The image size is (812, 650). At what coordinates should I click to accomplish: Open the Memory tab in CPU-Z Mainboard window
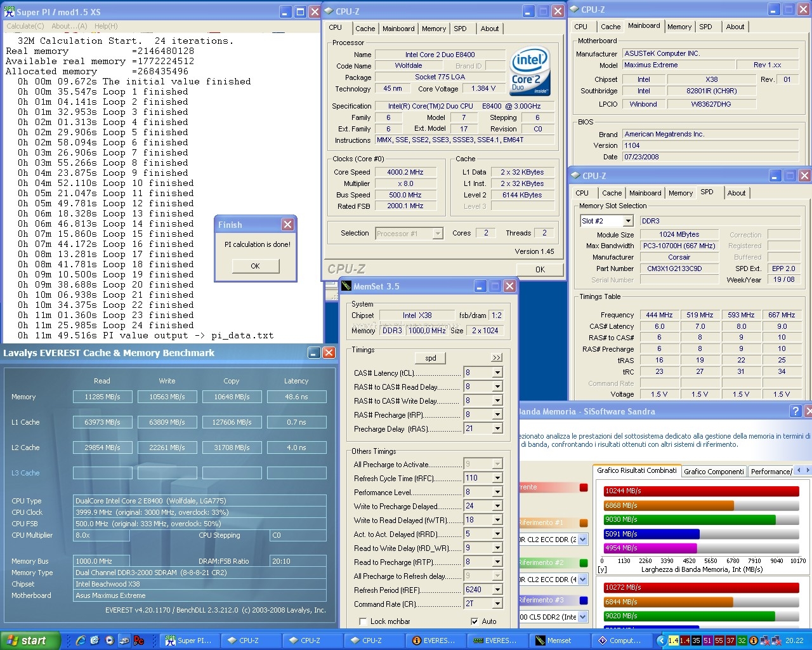[679, 27]
